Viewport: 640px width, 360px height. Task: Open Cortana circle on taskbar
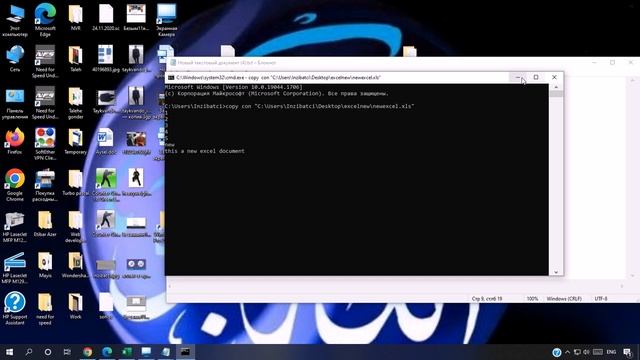[x=48, y=352]
